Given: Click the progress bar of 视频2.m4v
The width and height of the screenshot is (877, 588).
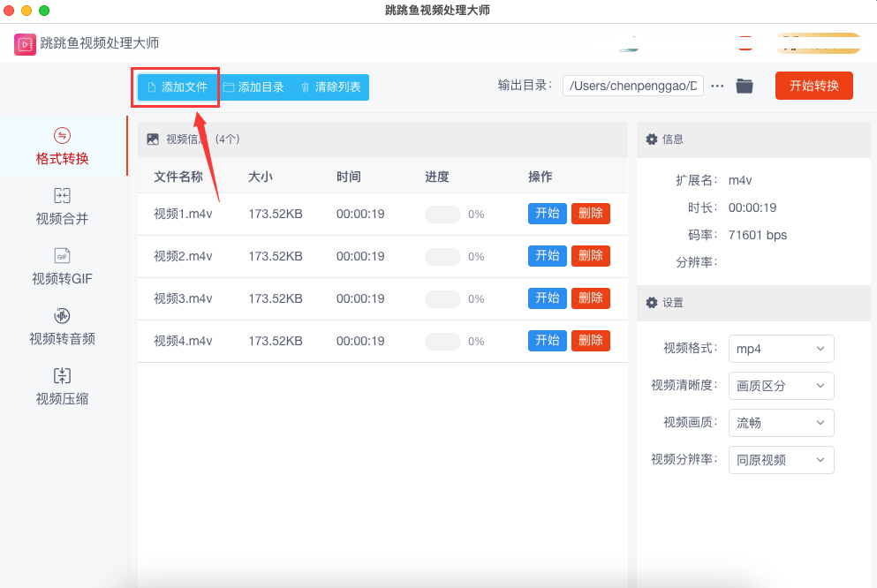Looking at the screenshot, I should click(442, 257).
